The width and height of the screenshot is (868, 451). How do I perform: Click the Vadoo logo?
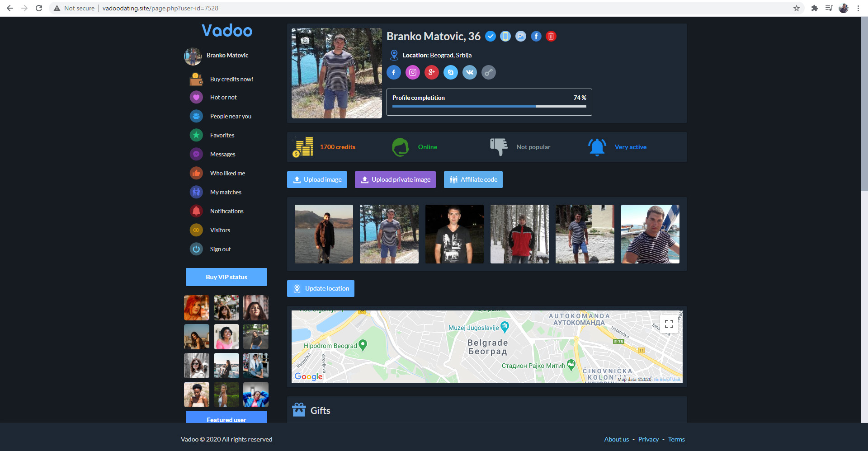coord(227,30)
